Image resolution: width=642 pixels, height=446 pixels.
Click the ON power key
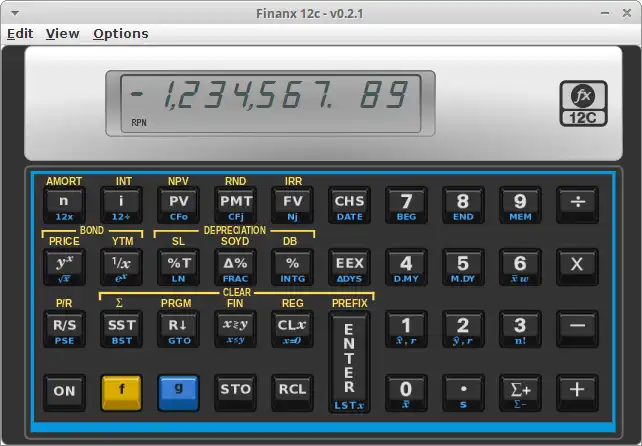(64, 393)
